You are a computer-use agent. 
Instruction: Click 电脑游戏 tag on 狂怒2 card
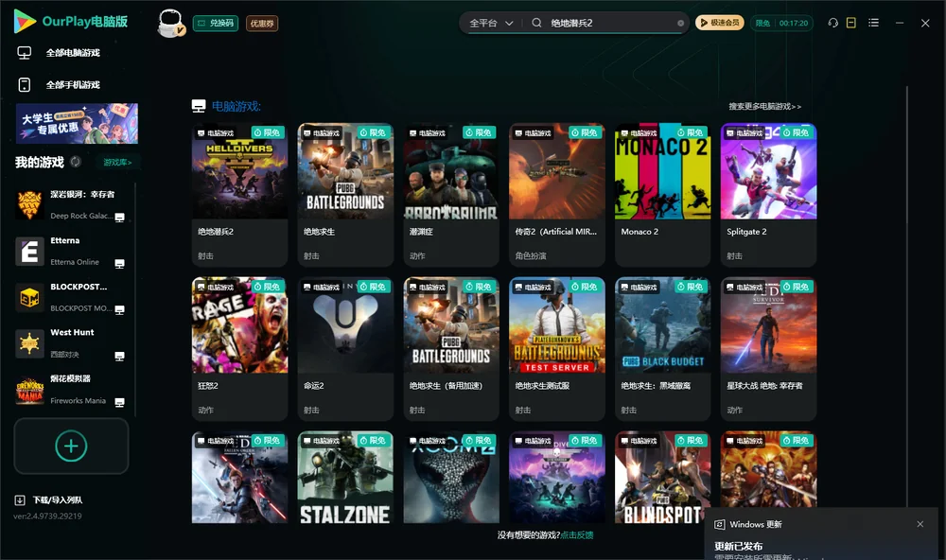click(216, 287)
